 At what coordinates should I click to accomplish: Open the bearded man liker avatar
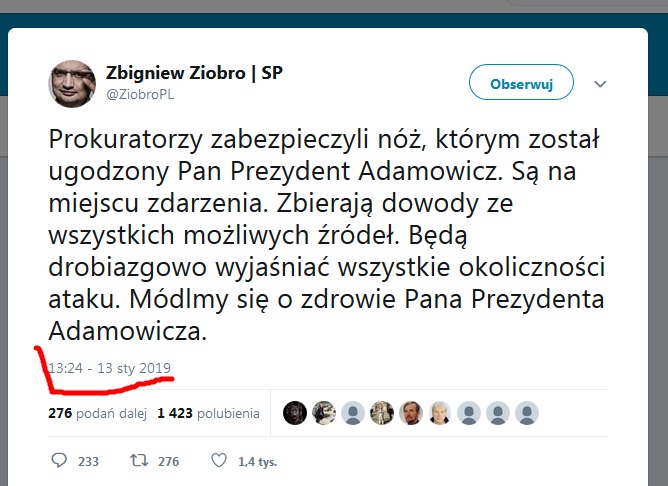pyautogui.click(x=411, y=413)
